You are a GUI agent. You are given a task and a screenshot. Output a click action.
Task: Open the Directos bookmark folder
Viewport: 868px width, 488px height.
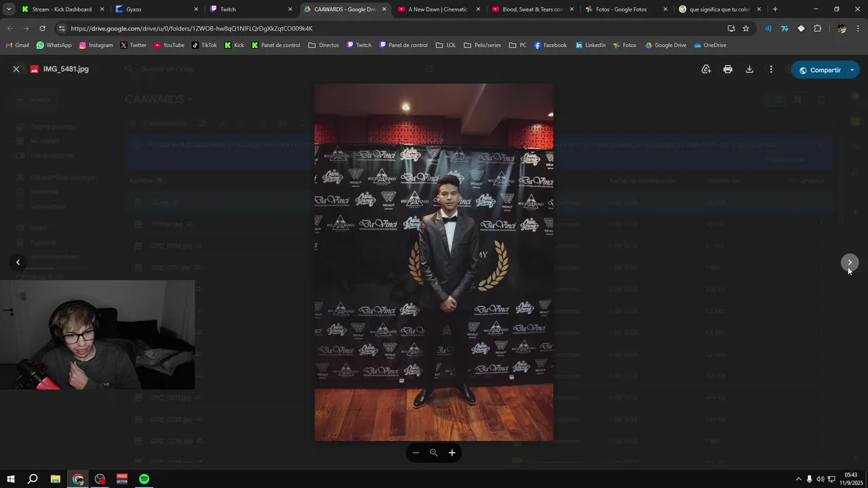tap(323, 45)
